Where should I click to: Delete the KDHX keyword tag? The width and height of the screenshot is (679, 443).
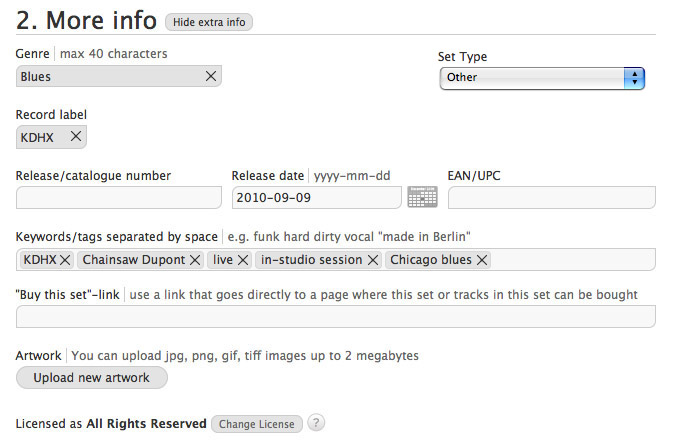pyautogui.click(x=65, y=260)
